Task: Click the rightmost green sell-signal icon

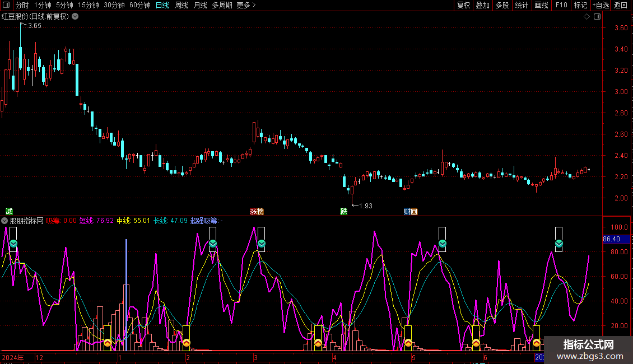Action: (x=558, y=244)
